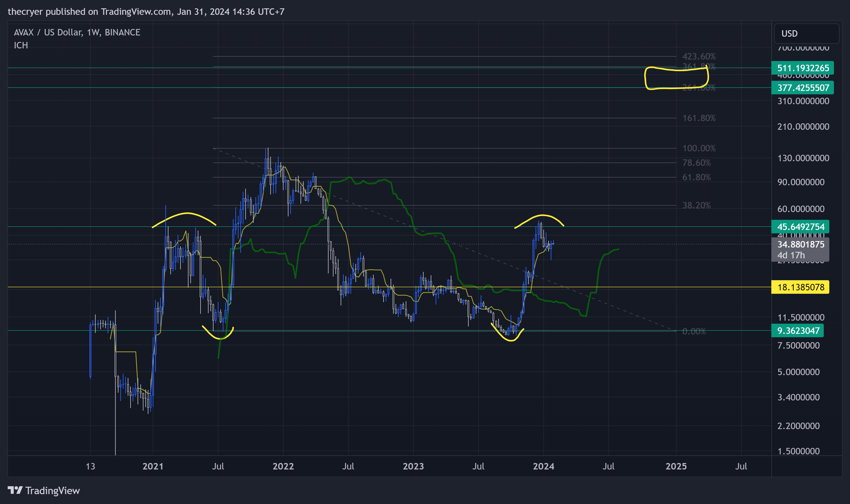Click the 60.0000000 price scale value
This screenshot has height=504, width=850.
[801, 209]
